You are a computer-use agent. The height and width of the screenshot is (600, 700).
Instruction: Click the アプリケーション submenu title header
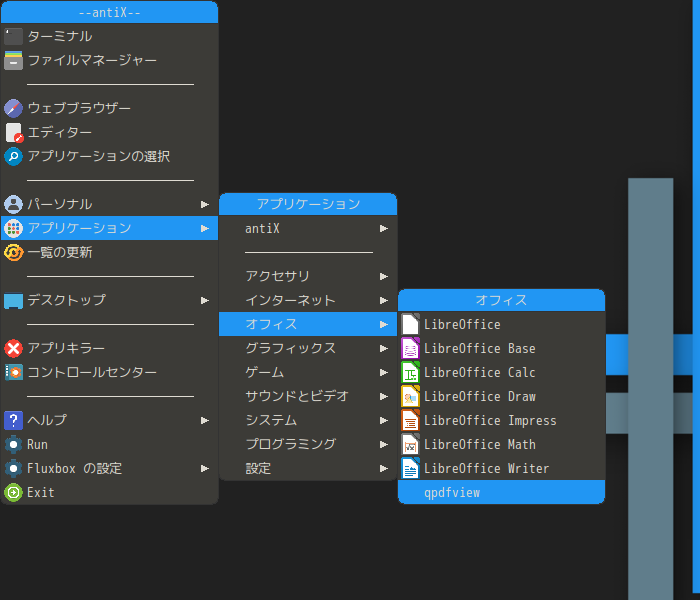click(x=308, y=204)
